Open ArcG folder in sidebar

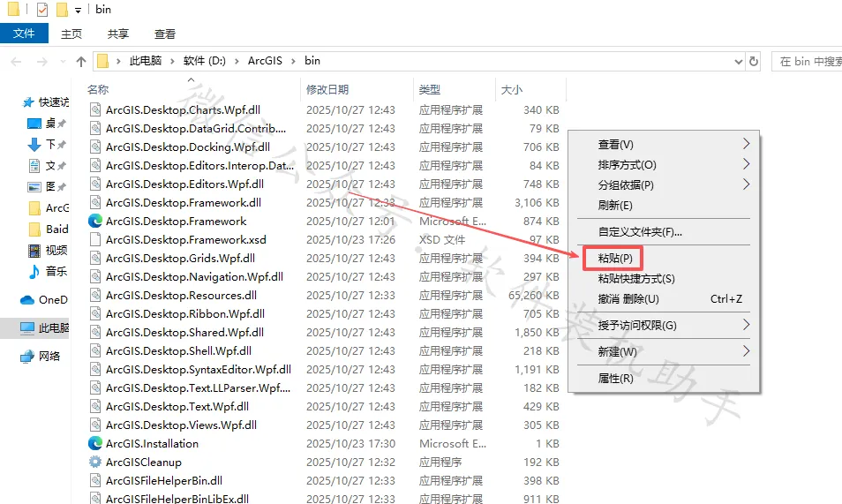(x=49, y=208)
